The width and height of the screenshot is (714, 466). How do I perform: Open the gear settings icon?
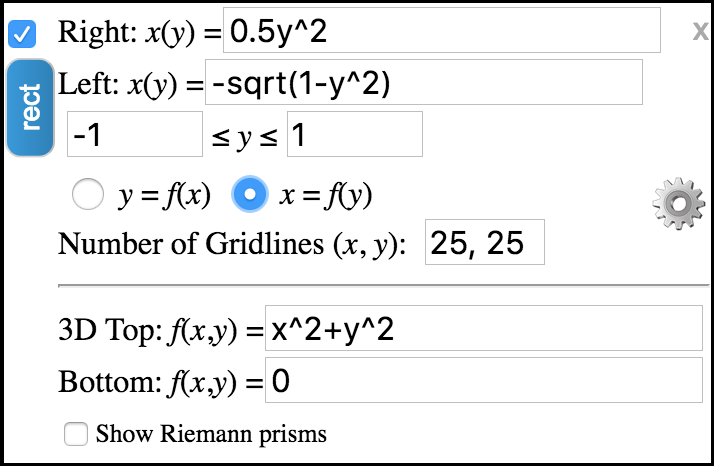(x=678, y=203)
